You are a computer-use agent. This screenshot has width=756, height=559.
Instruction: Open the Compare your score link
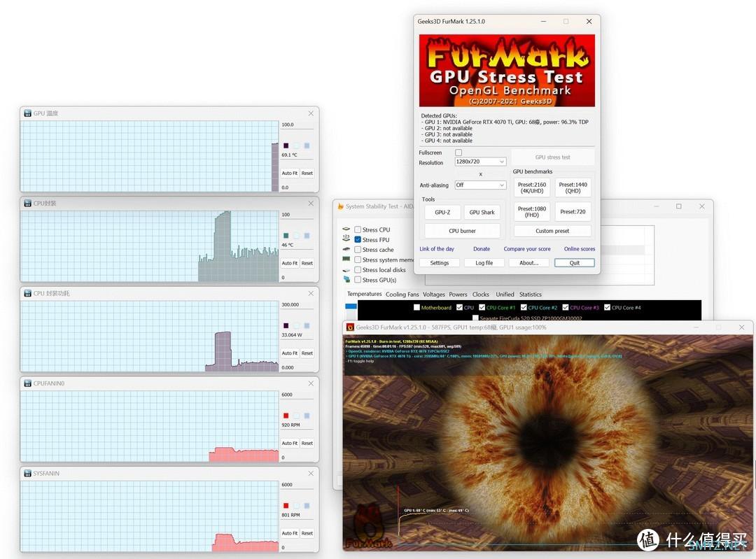[x=527, y=249]
